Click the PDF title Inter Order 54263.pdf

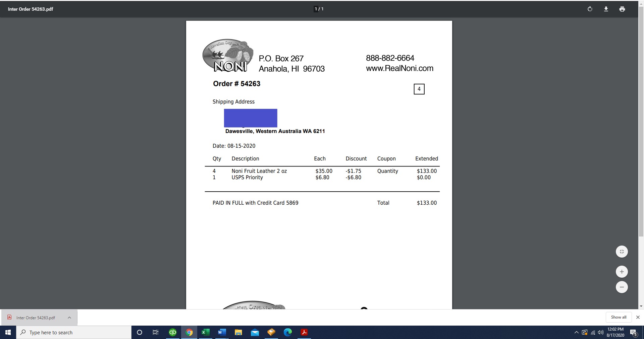[x=31, y=9]
